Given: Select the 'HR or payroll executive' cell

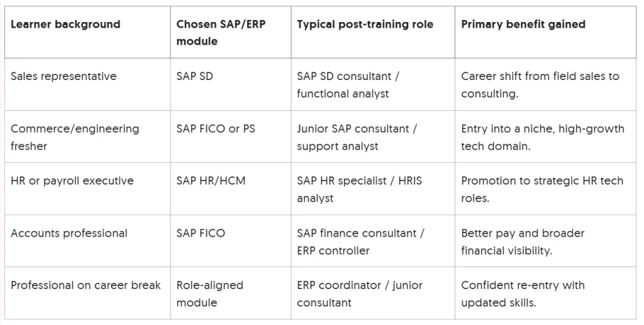Looking at the screenshot, I should [x=72, y=181].
